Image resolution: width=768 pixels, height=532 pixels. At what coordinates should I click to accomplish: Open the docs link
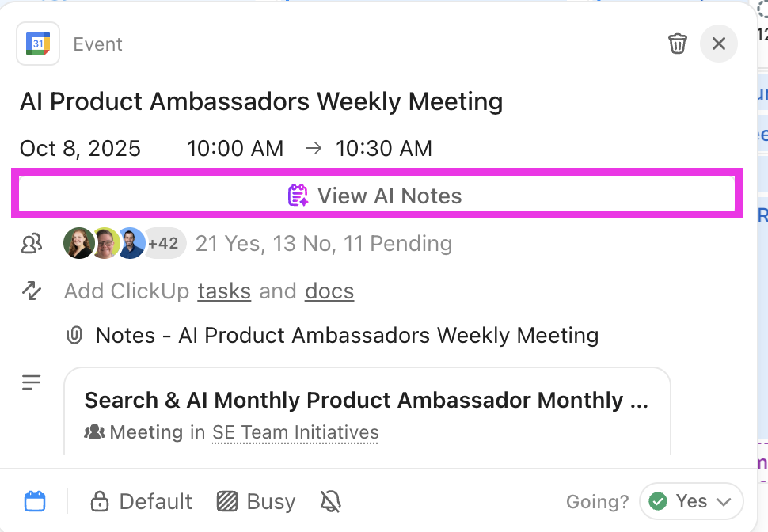329,291
